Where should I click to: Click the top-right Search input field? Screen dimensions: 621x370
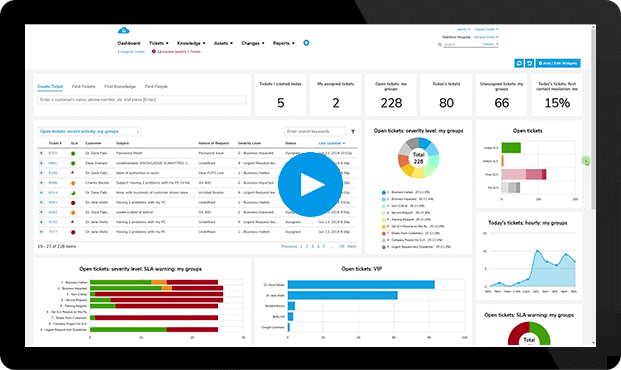coord(462,44)
